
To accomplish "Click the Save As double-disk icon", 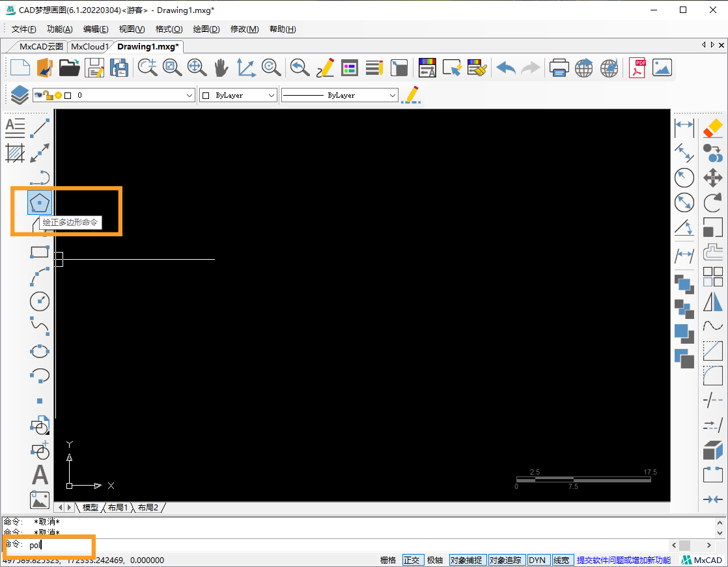I will coord(119,68).
